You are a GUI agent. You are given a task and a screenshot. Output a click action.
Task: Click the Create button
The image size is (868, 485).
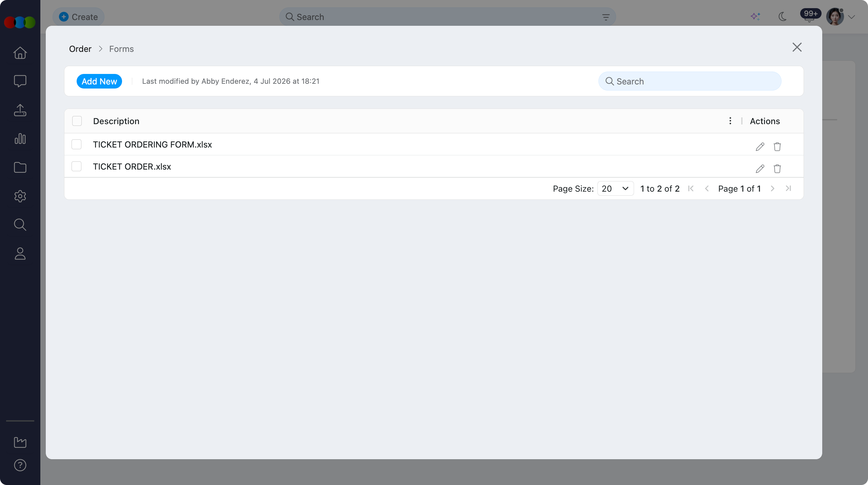78,17
